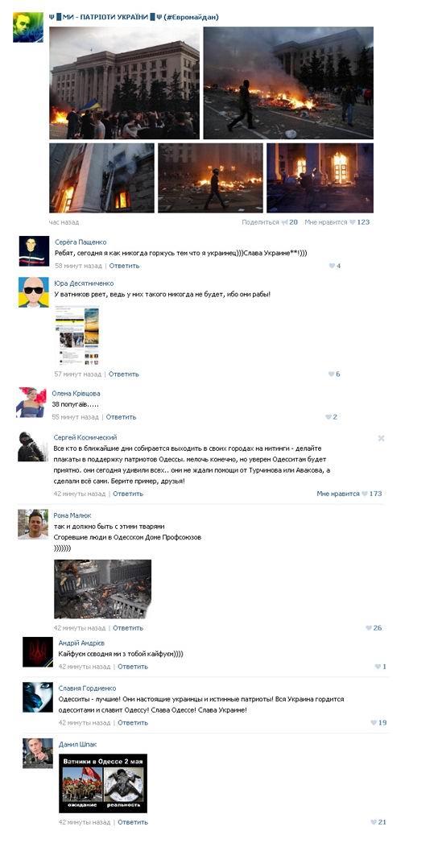
Task: Like Данил Шпак's comment with 21 hearts
Action: tap(374, 822)
